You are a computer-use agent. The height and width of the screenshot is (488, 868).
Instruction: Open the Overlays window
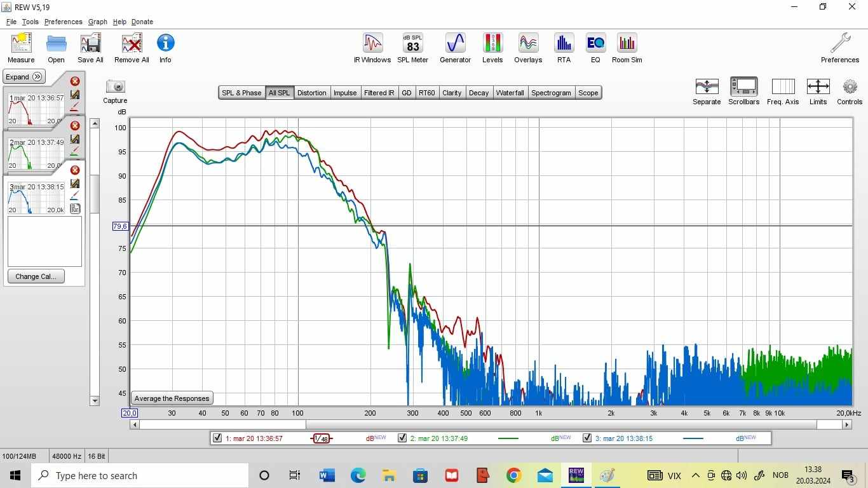tap(528, 48)
